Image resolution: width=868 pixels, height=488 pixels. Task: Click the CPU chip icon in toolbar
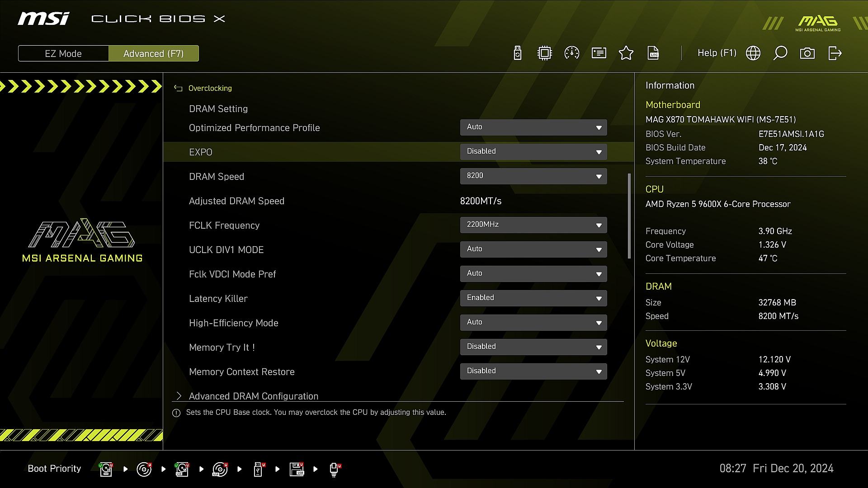pos(545,53)
